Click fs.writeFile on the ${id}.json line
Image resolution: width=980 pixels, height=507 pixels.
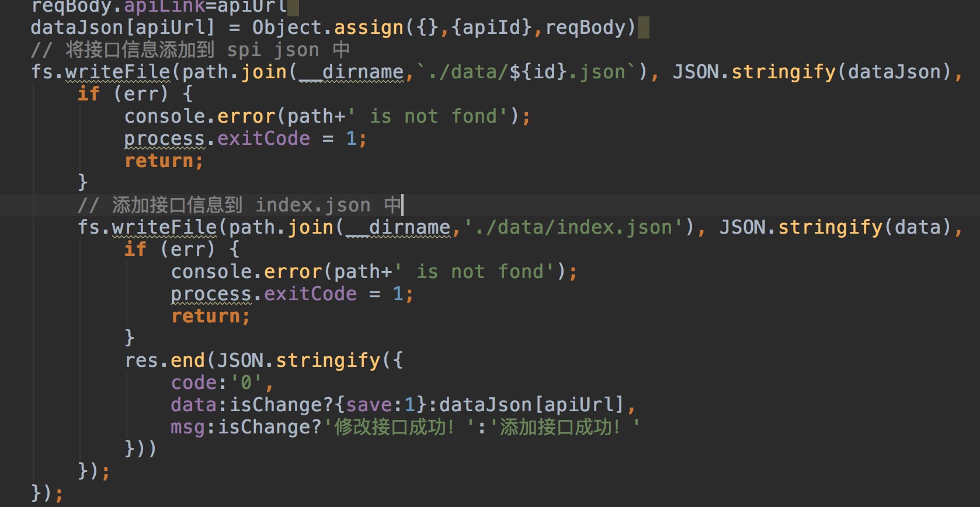click(100, 72)
